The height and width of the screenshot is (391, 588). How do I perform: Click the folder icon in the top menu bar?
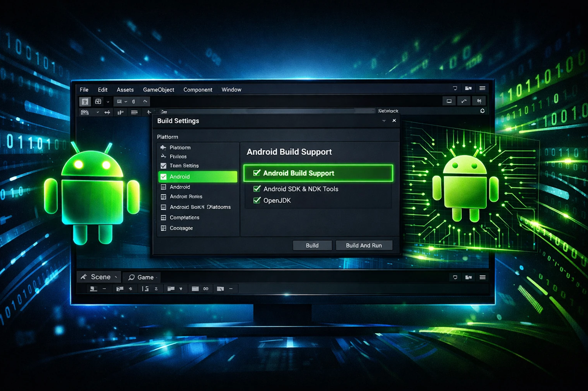[x=468, y=88]
